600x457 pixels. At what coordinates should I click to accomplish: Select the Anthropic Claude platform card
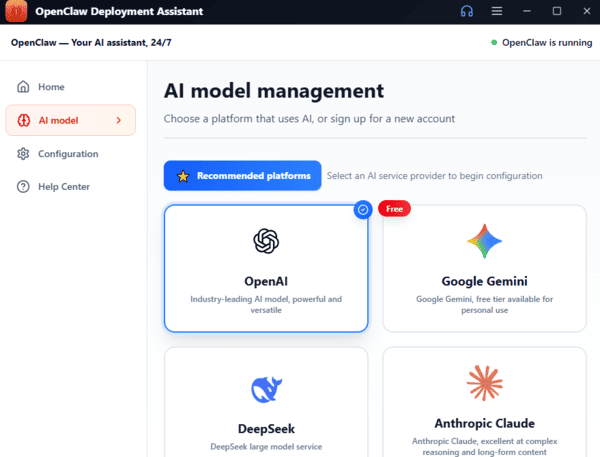point(484,402)
